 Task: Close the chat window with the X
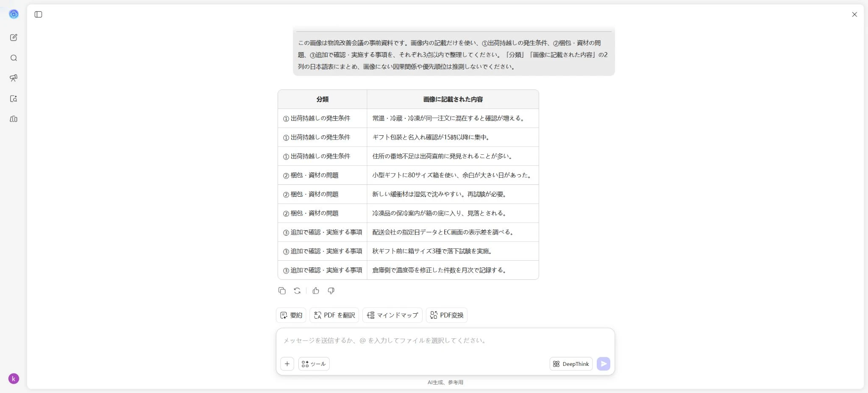pyautogui.click(x=854, y=14)
